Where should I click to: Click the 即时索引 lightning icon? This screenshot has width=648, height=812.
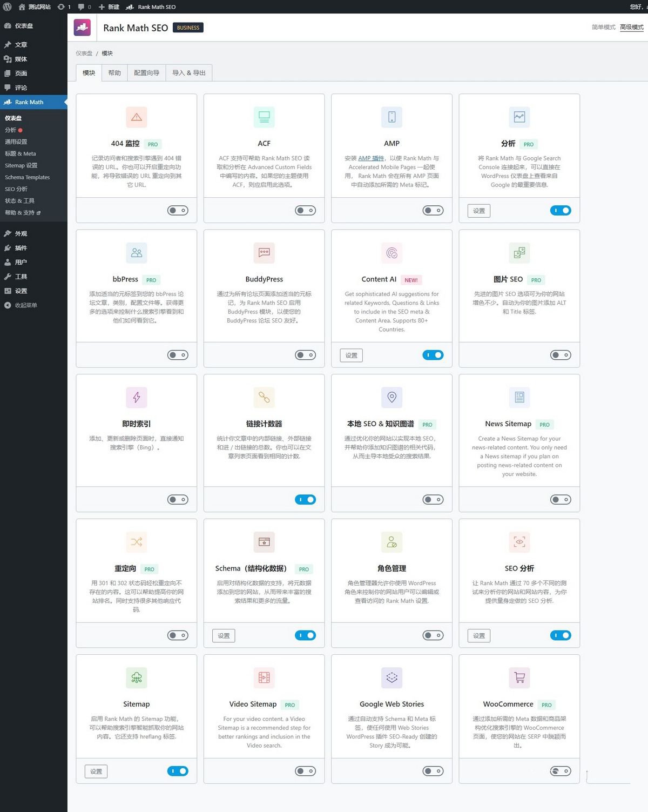click(136, 397)
